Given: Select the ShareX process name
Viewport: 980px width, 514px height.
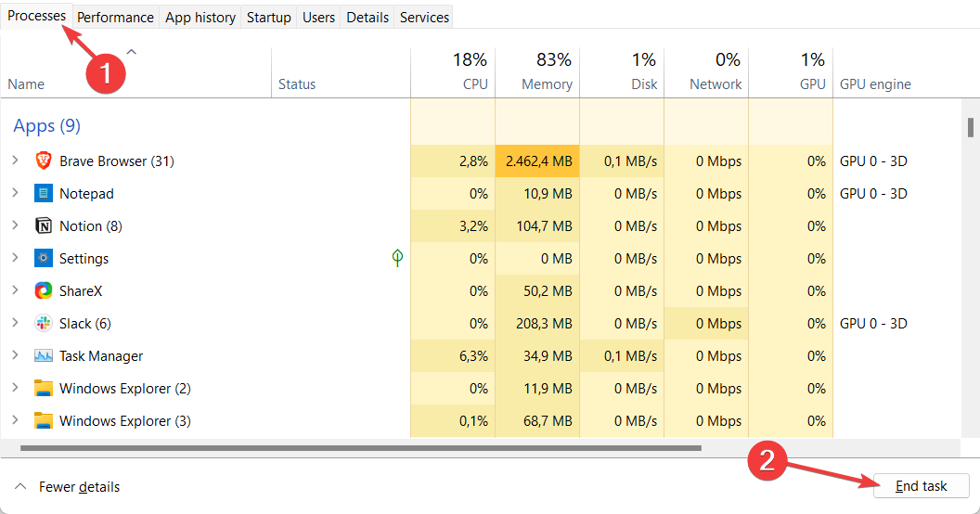Looking at the screenshot, I should point(81,291).
